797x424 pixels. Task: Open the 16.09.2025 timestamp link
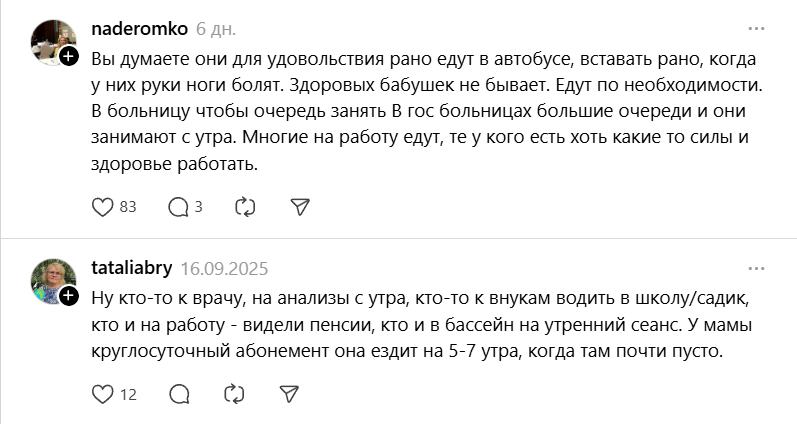coord(225,268)
